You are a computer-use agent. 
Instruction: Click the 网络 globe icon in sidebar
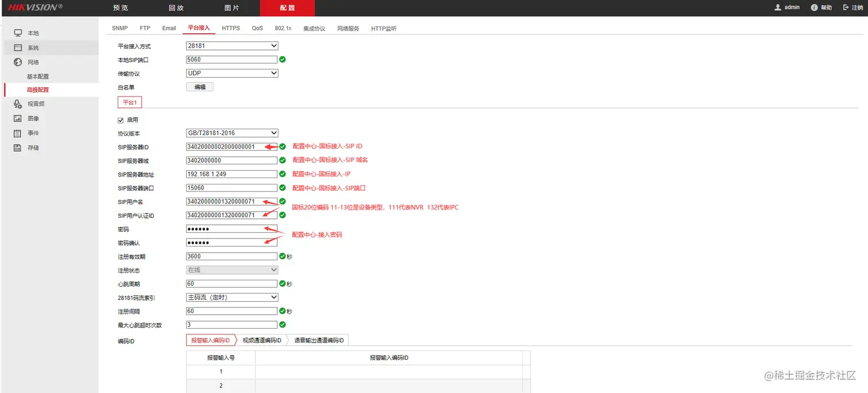18,62
